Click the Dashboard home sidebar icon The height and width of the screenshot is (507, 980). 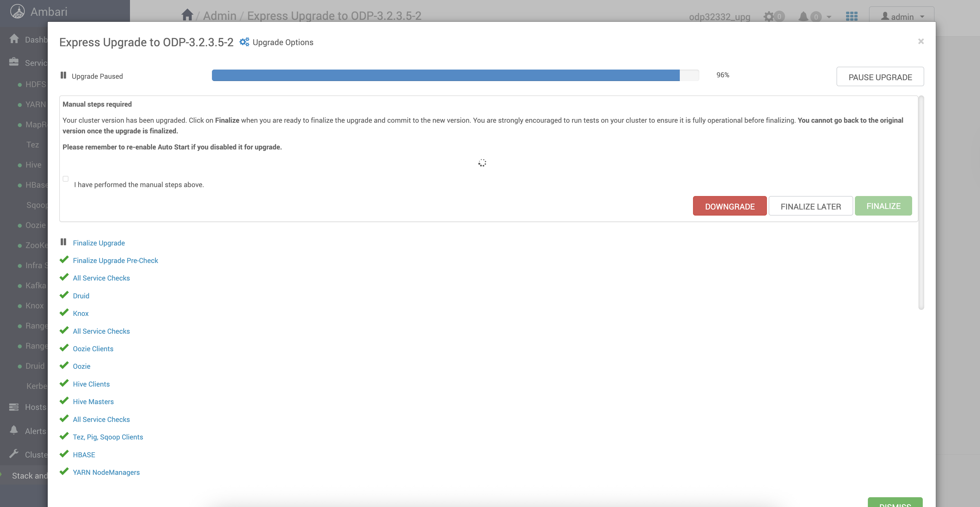pos(14,39)
